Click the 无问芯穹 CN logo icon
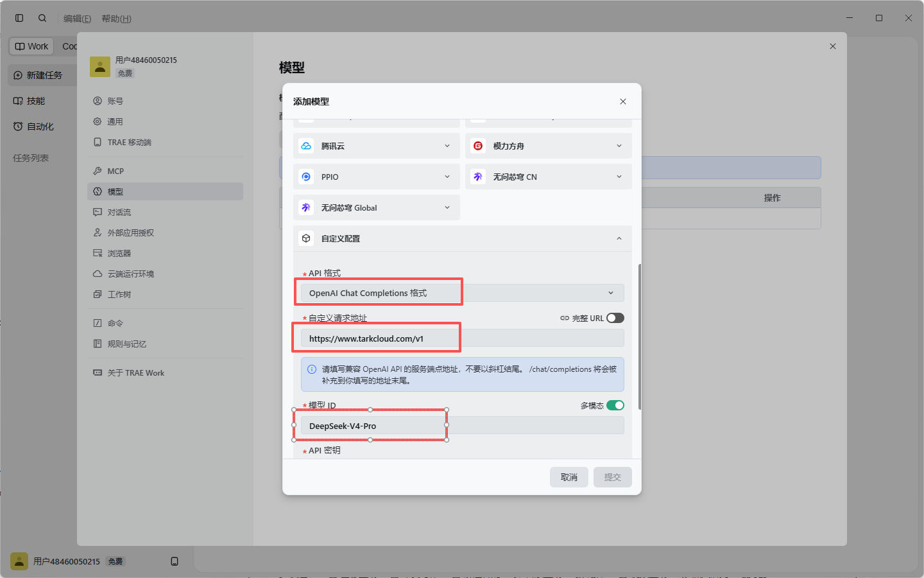924x578 pixels. pos(478,177)
